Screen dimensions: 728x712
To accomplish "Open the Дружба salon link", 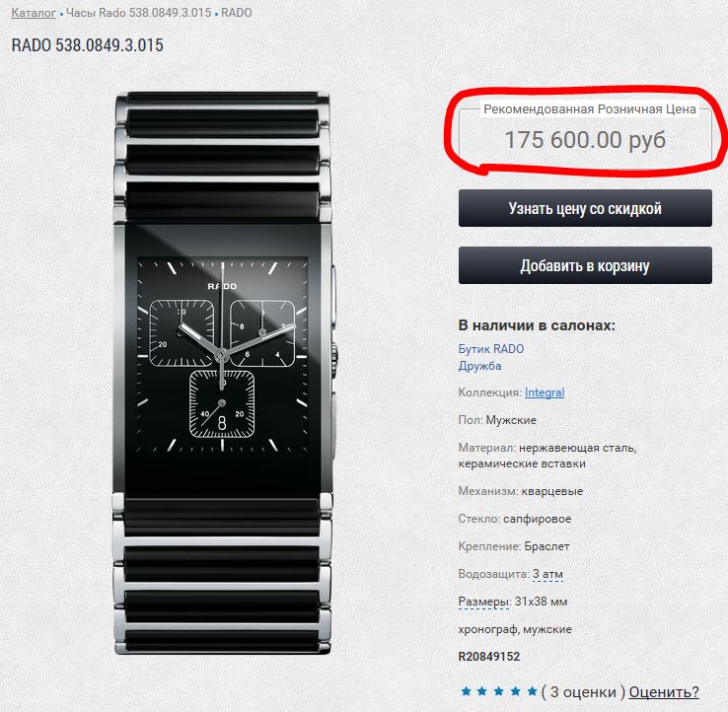I will click(479, 366).
